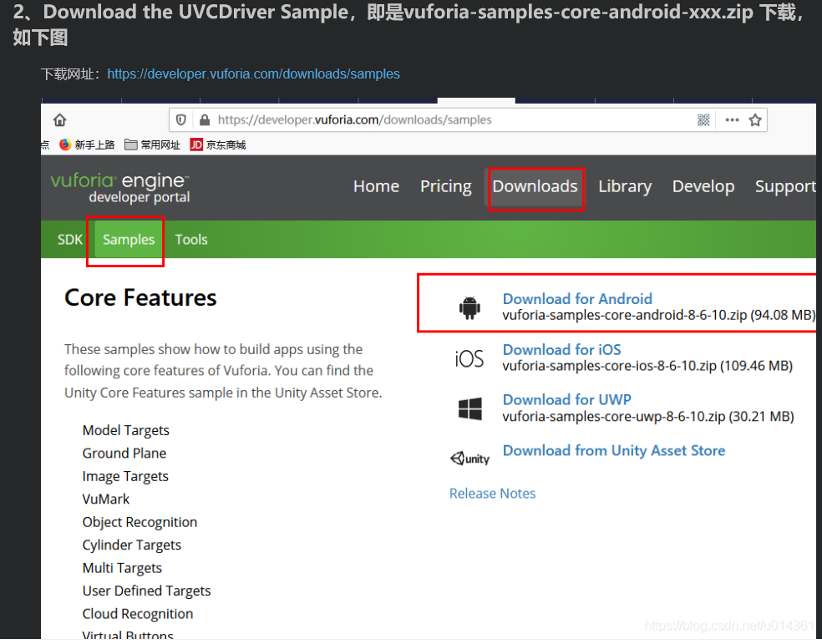
Task: Open the browser more options (•••) menu
Action: click(730, 119)
